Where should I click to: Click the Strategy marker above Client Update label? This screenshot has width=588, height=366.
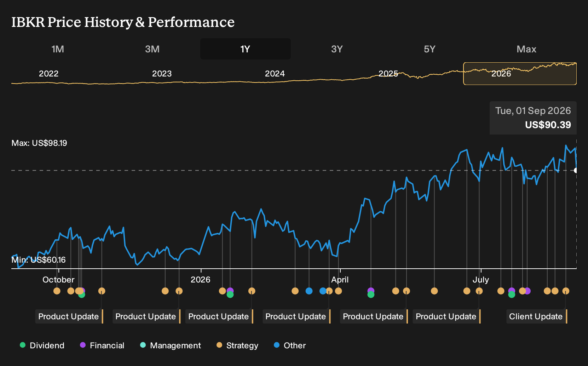(566, 291)
